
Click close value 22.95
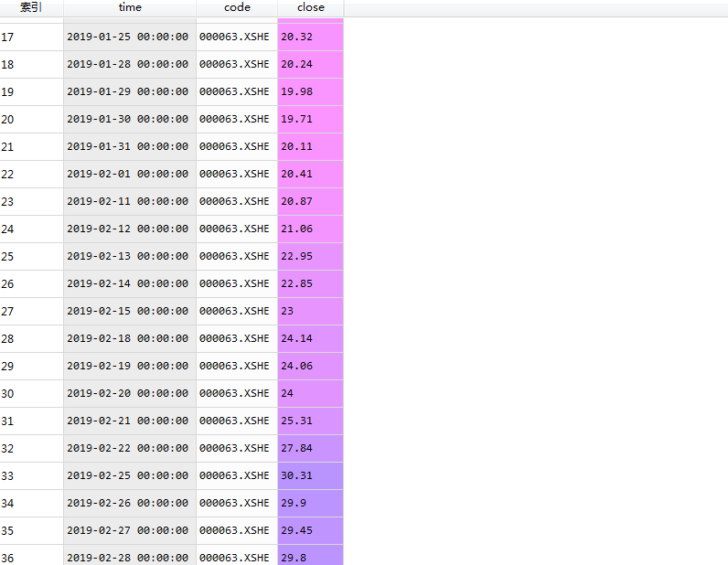click(x=311, y=256)
